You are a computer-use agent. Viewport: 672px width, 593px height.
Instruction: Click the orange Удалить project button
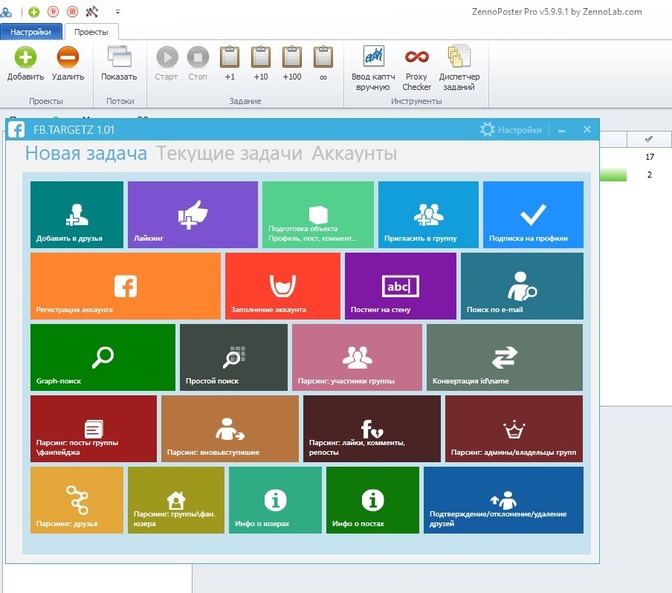(68, 63)
